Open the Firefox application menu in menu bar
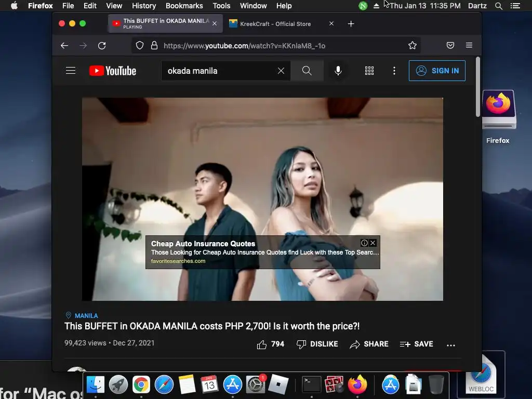The height and width of the screenshot is (399, 532). click(x=41, y=6)
